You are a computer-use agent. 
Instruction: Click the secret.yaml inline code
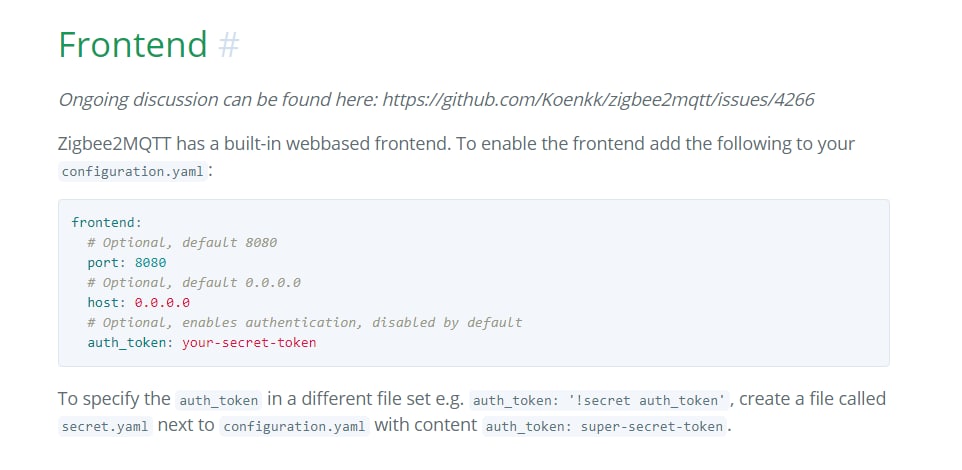[105, 426]
